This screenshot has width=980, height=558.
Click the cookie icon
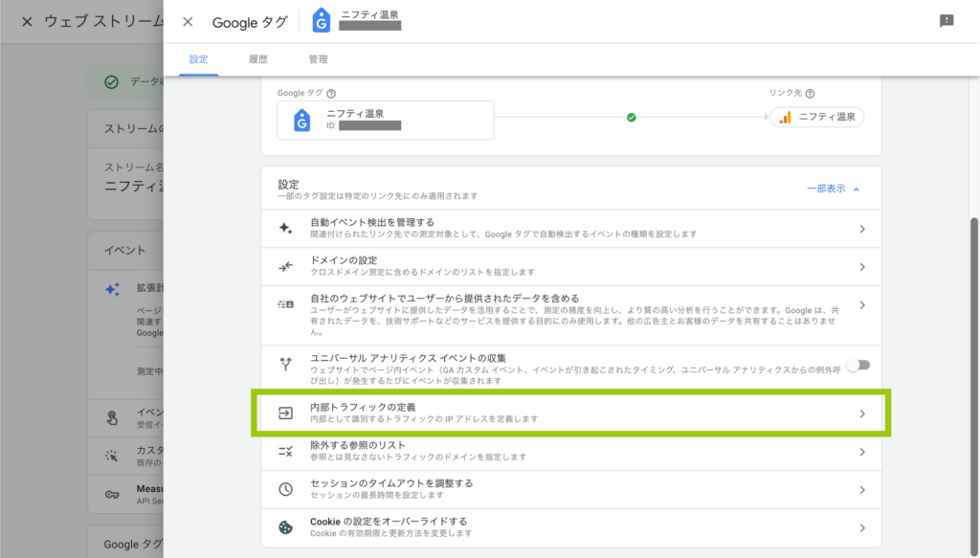pyautogui.click(x=285, y=527)
